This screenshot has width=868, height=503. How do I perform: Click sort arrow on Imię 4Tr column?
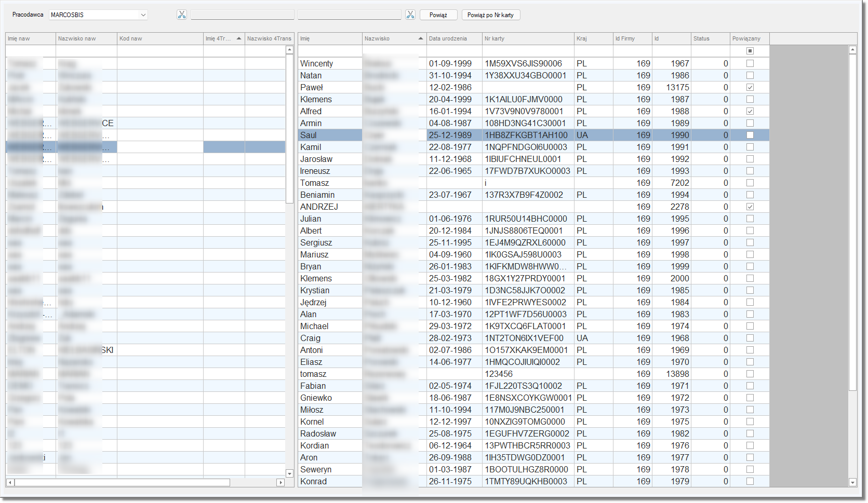[x=238, y=38]
